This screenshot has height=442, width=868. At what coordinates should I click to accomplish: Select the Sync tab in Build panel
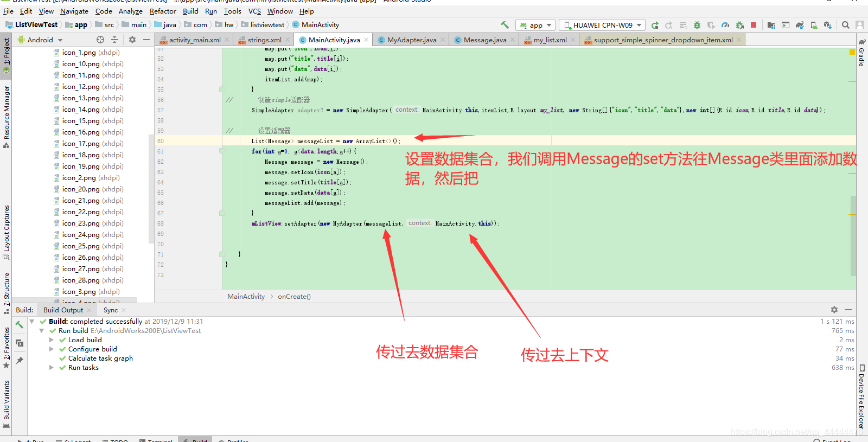click(x=111, y=310)
